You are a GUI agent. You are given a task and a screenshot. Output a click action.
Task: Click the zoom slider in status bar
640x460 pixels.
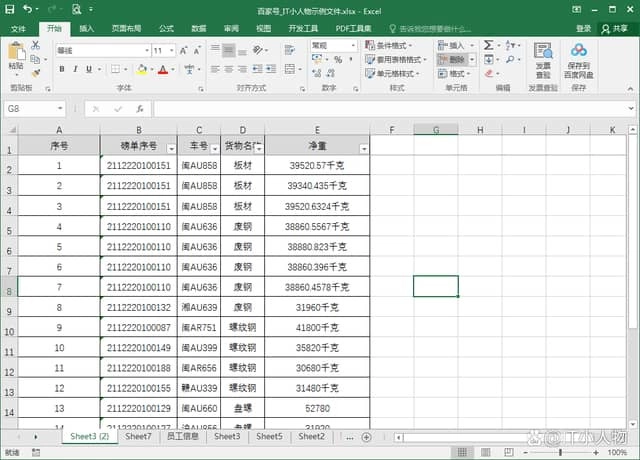point(560,453)
